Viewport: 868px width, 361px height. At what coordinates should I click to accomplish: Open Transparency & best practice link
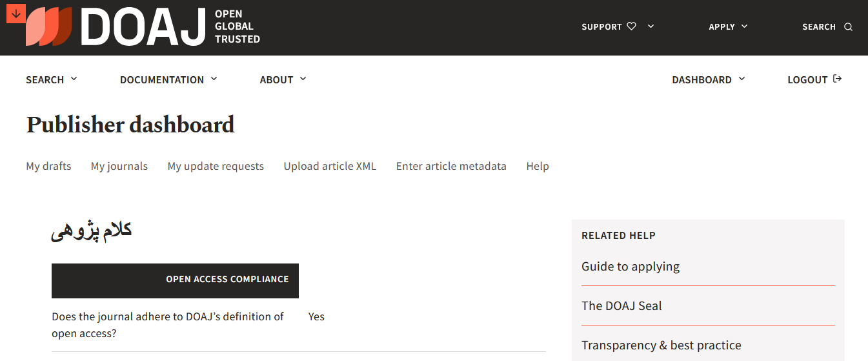[x=661, y=345]
